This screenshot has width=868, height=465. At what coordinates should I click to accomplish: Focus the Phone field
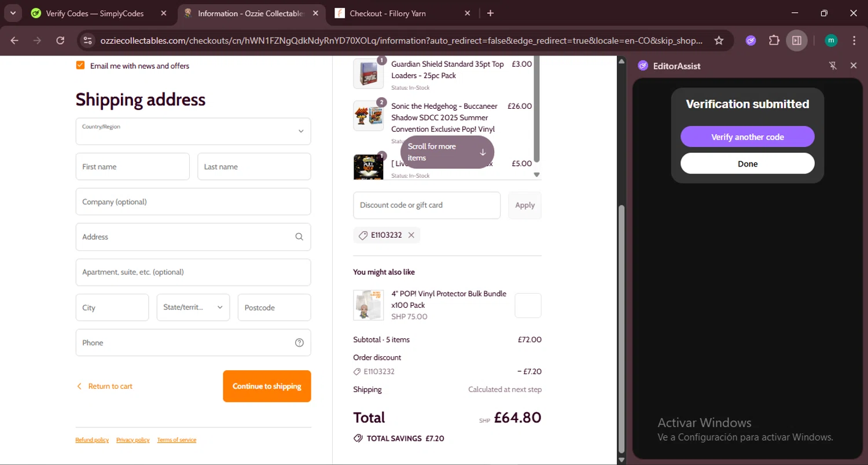193,342
